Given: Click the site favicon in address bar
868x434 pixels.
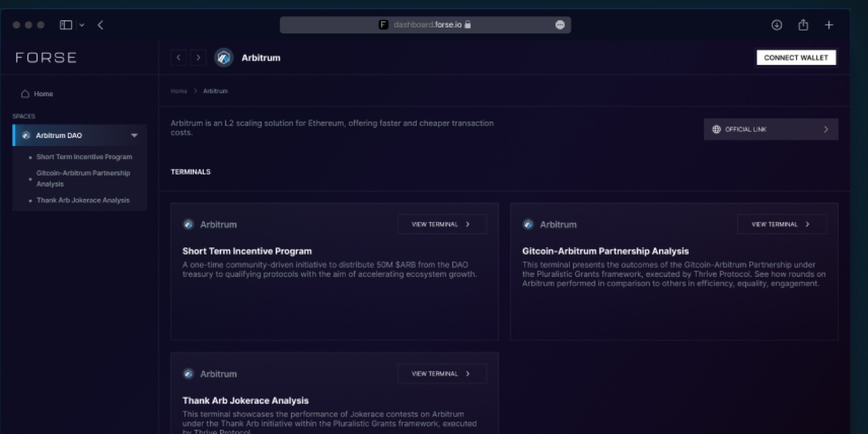Looking at the screenshot, I should (383, 25).
